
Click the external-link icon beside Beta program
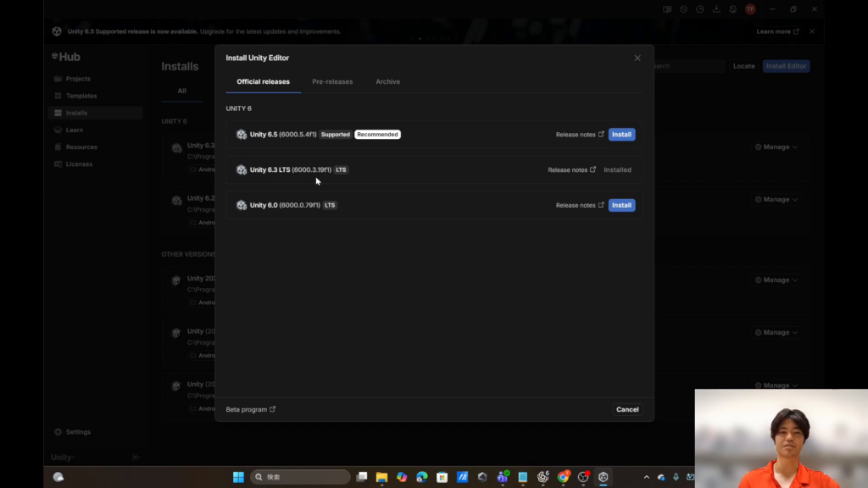(272, 409)
